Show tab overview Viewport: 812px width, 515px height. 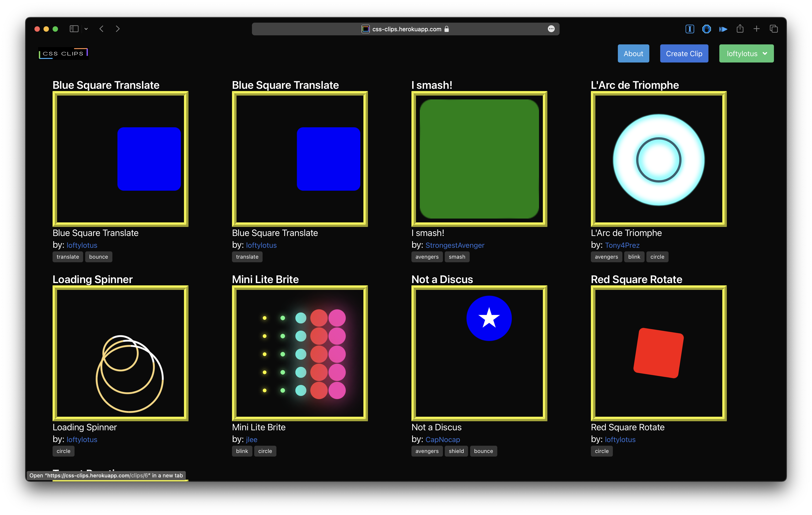tap(773, 29)
